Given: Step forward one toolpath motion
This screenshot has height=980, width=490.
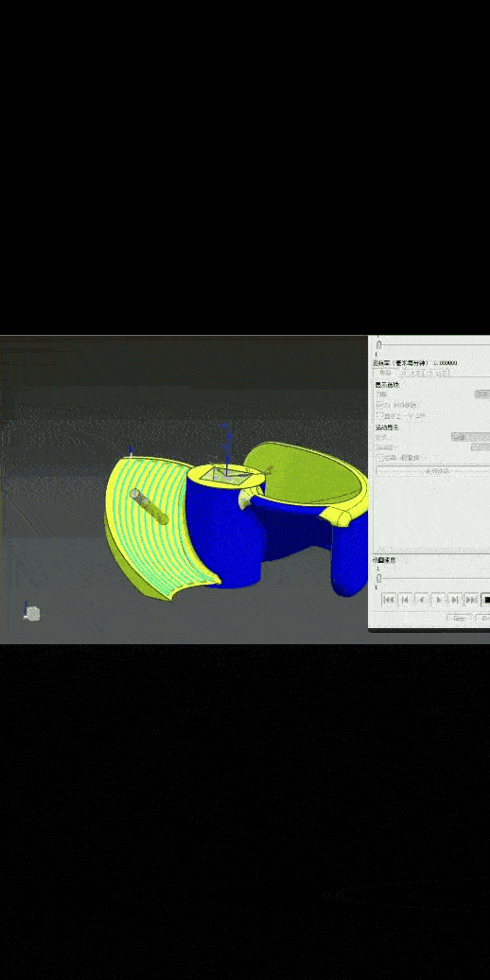Looking at the screenshot, I should coord(454,600).
